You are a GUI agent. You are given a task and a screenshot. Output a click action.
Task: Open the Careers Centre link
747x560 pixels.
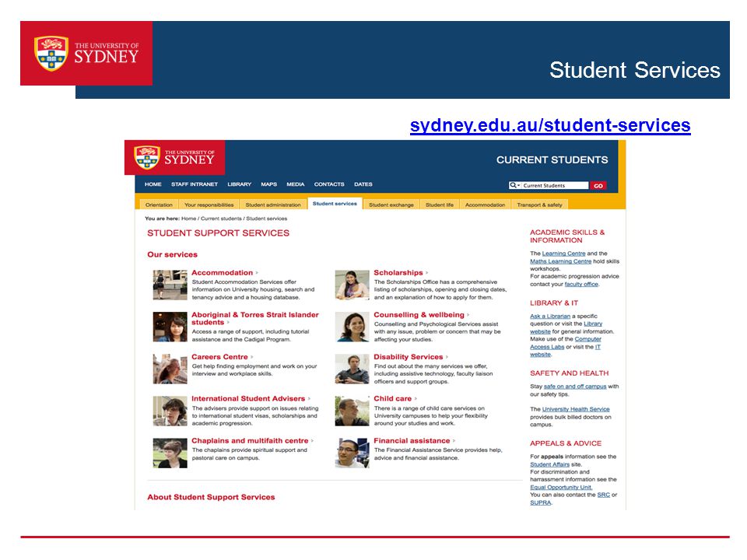[219, 357]
